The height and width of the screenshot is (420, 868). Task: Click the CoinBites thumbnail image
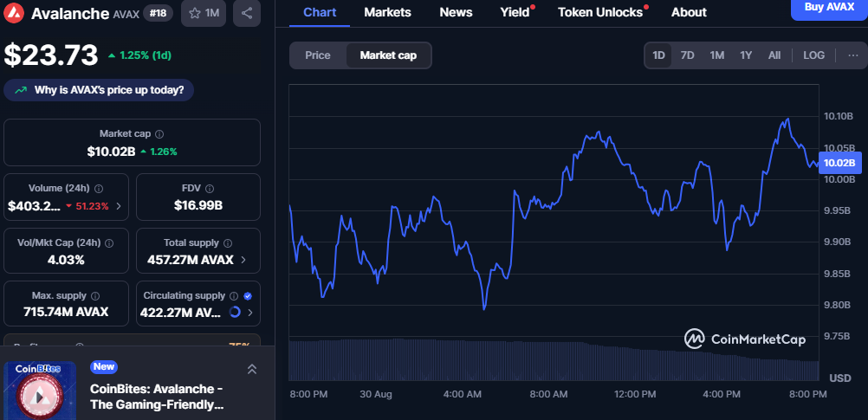(40, 391)
